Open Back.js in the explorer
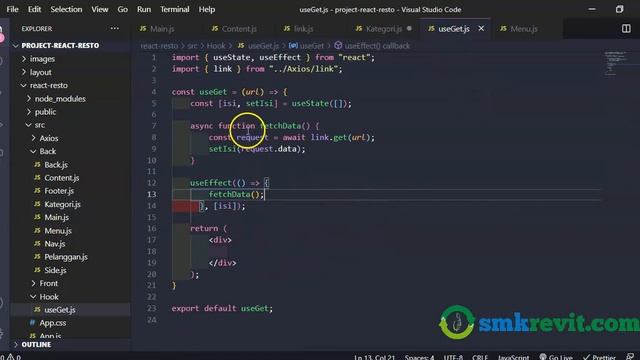Image resolution: width=640 pixels, height=360 pixels. pos(56,164)
